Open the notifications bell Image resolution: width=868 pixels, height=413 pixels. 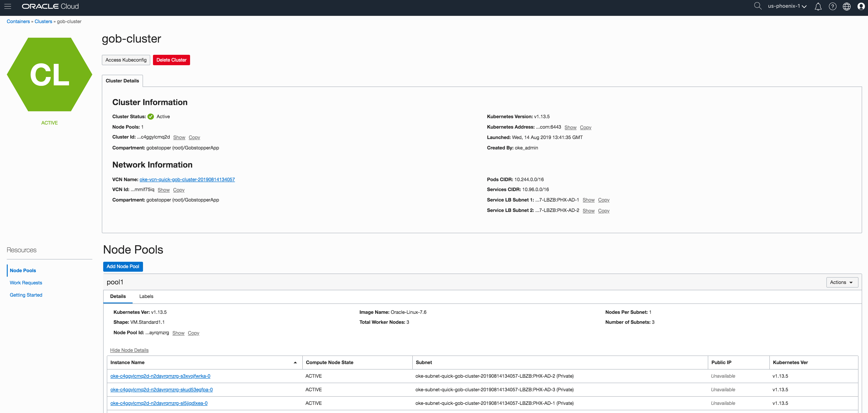pos(818,6)
